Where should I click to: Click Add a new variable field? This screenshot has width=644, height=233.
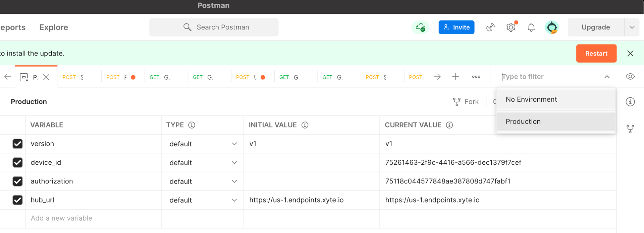coord(93,218)
